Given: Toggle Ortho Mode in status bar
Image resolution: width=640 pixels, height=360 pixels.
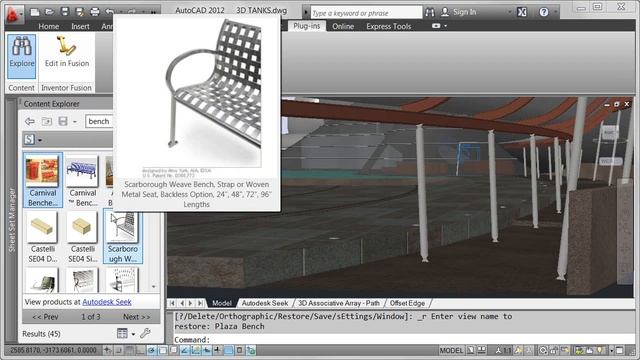Looking at the screenshot, I should click(140, 350).
